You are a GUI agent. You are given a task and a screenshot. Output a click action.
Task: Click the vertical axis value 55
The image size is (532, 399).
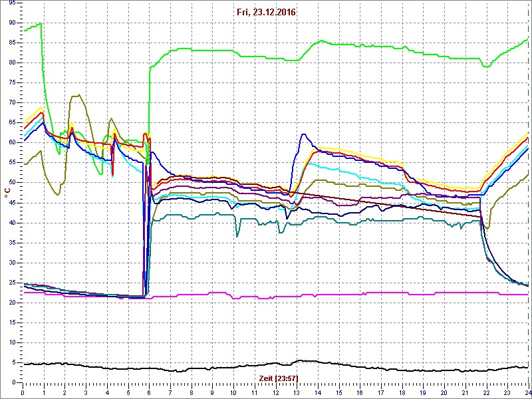pos(12,163)
